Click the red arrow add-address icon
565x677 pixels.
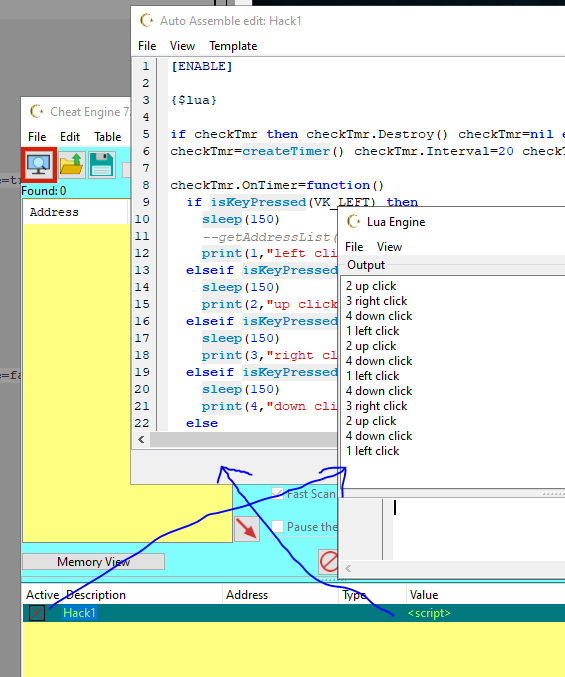click(x=247, y=529)
